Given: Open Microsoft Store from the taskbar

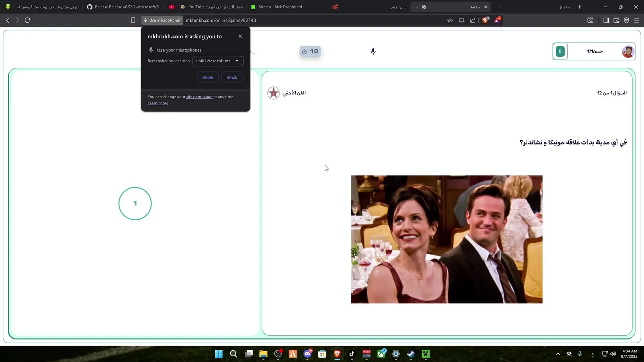Looking at the screenshot, I should 322,354.
